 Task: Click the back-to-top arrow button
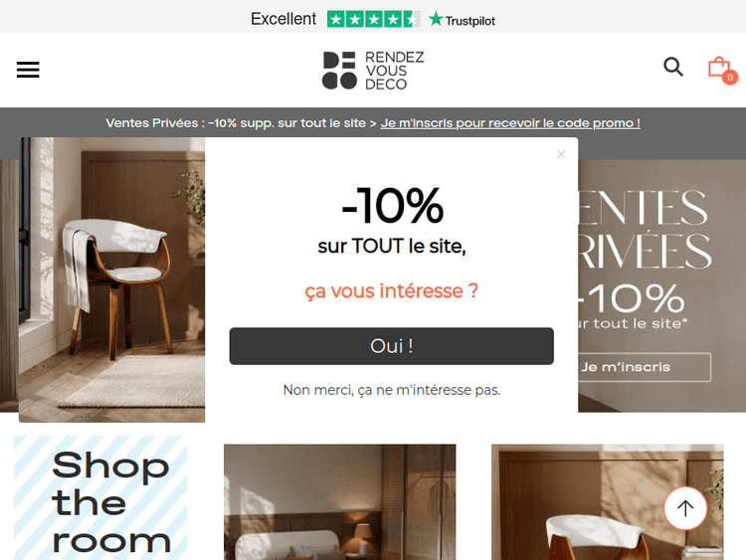(x=685, y=508)
